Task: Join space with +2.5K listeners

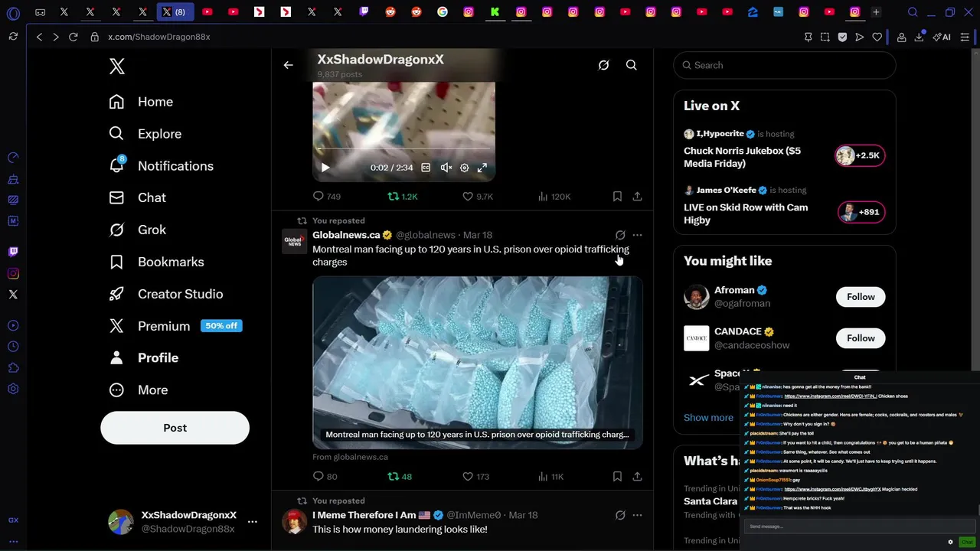Action: point(860,155)
